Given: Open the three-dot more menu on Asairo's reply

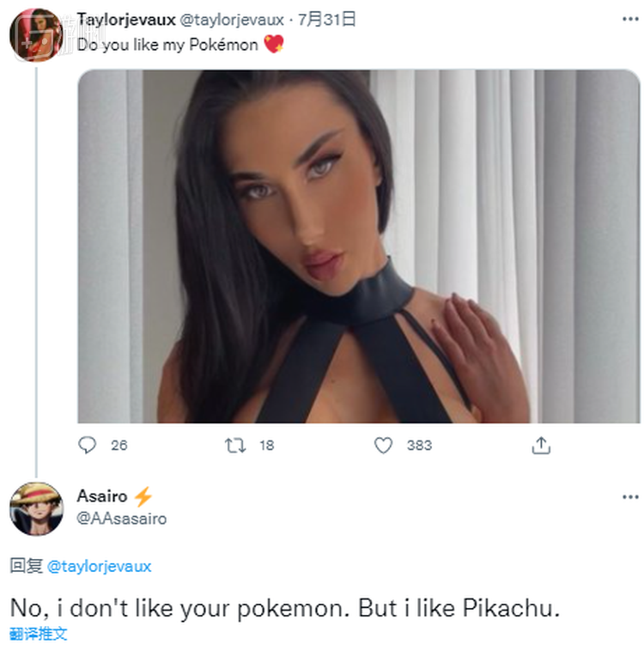Looking at the screenshot, I should point(630,496).
